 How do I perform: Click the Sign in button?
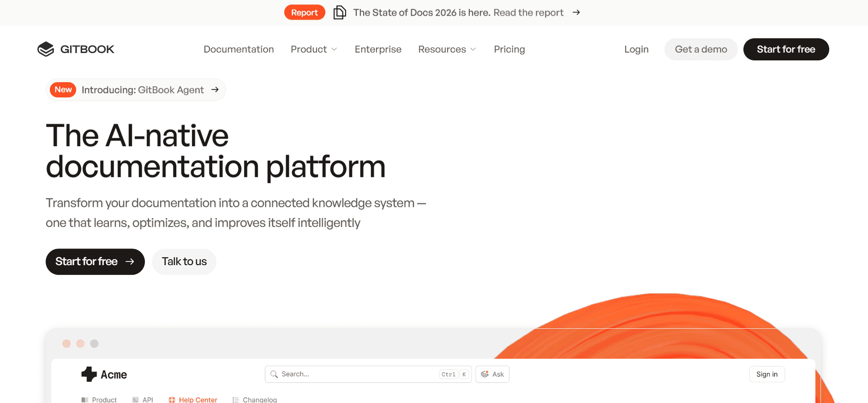[x=767, y=374]
